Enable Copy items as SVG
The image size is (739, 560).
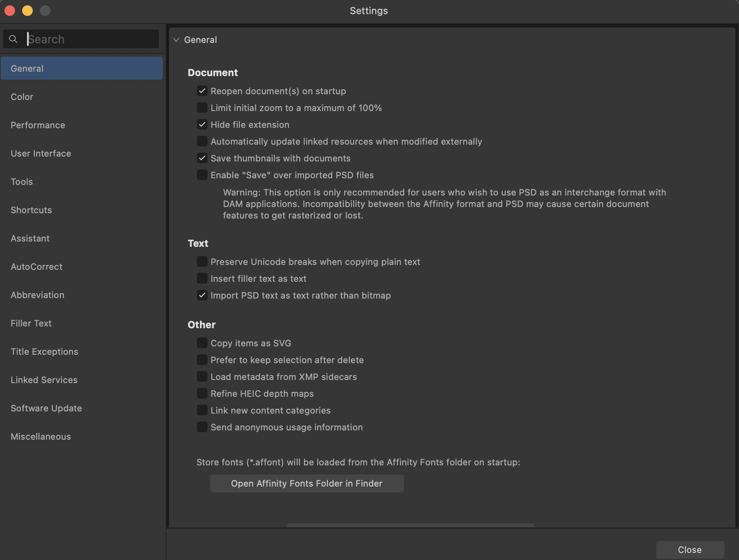point(202,343)
